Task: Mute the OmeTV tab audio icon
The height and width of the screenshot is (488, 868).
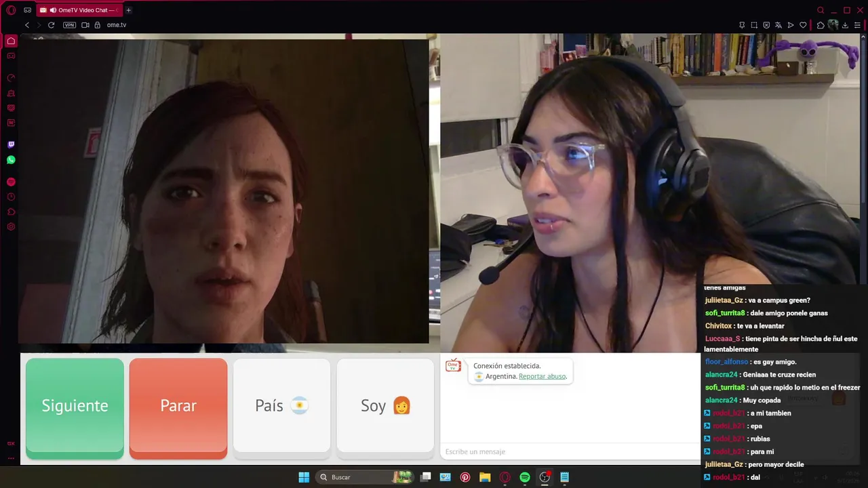Action: (x=53, y=10)
